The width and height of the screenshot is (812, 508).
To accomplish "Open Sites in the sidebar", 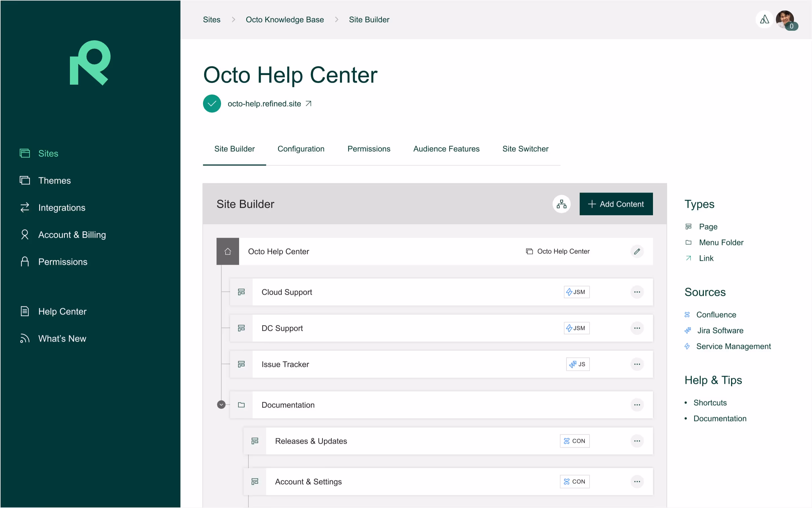I will (x=48, y=153).
